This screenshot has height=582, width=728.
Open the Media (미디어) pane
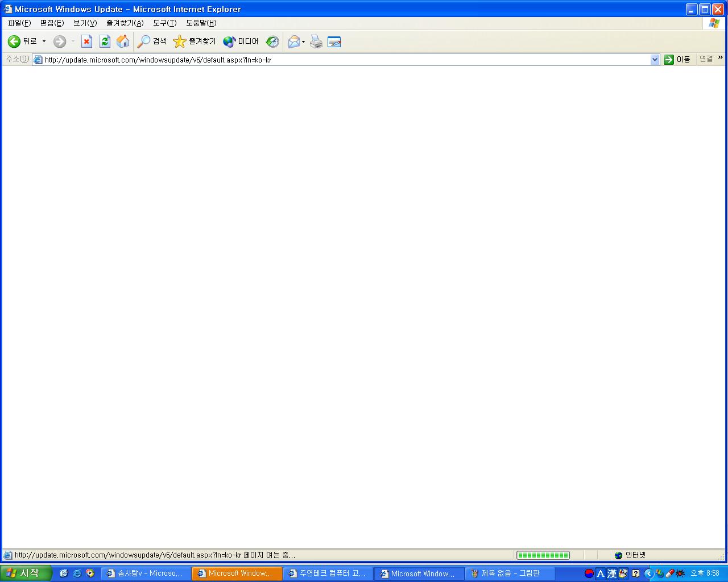241,41
